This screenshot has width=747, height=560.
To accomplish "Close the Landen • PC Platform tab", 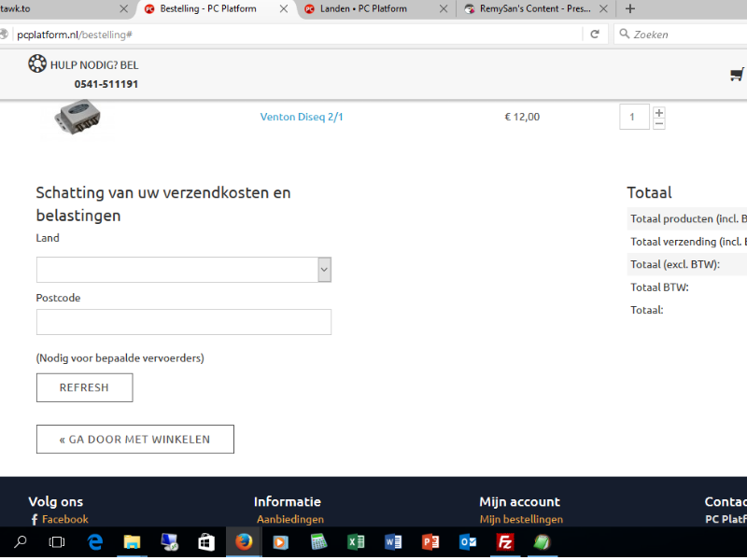I will (x=444, y=8).
